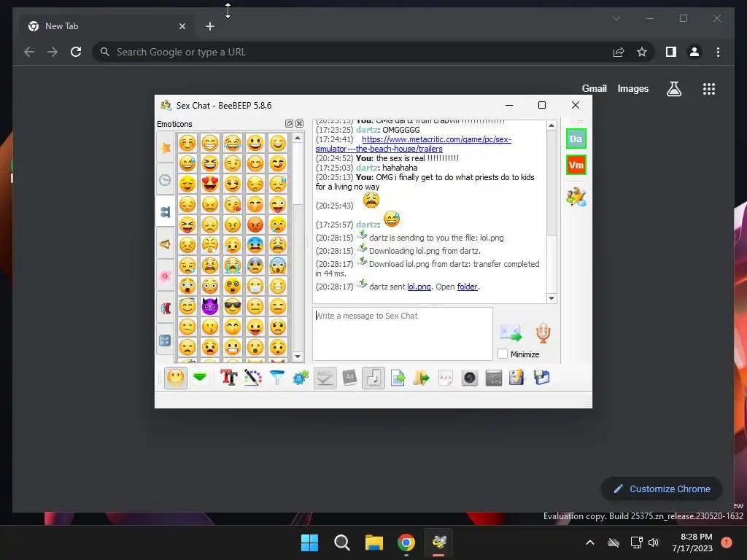Open the tab search chevron dropdown

tap(616, 18)
